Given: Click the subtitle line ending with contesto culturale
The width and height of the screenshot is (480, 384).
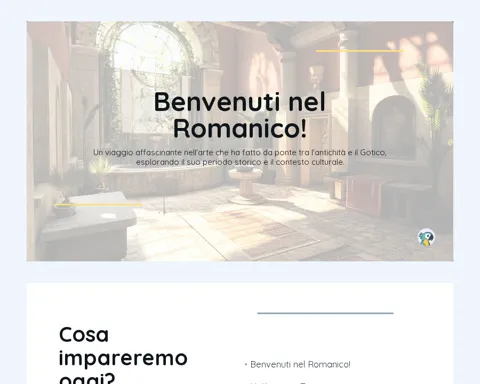Looking at the screenshot, I should click(240, 162).
